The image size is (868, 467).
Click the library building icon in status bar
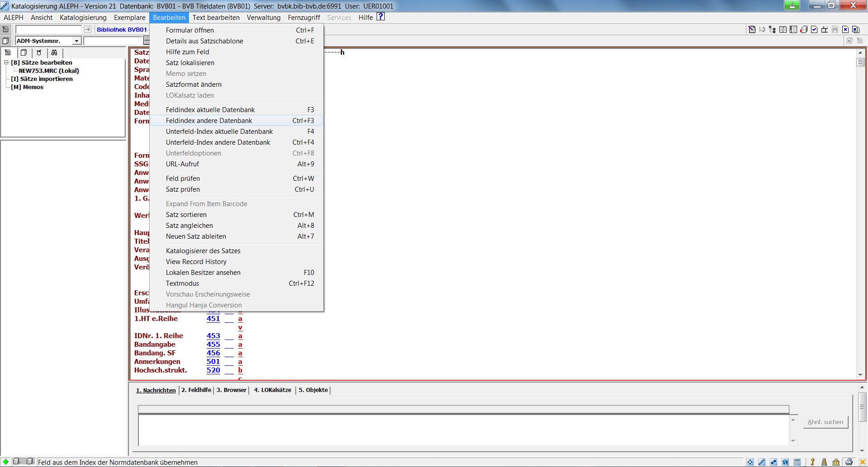[836, 462]
